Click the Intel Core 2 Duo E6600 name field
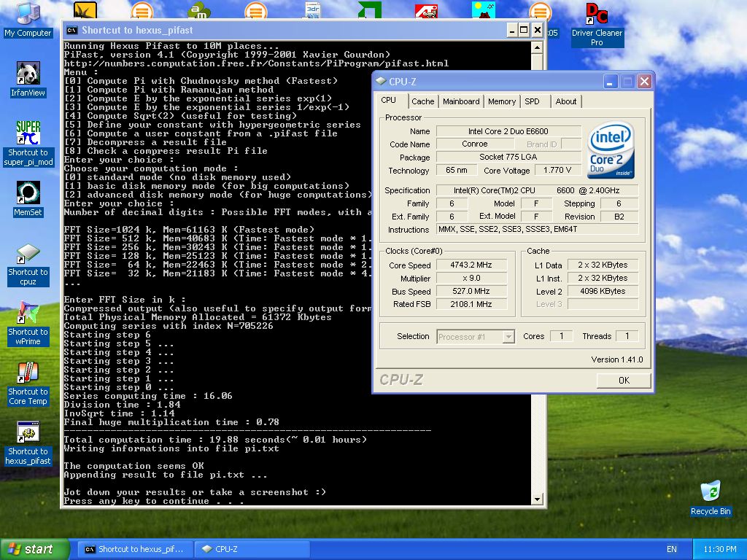 (x=508, y=131)
